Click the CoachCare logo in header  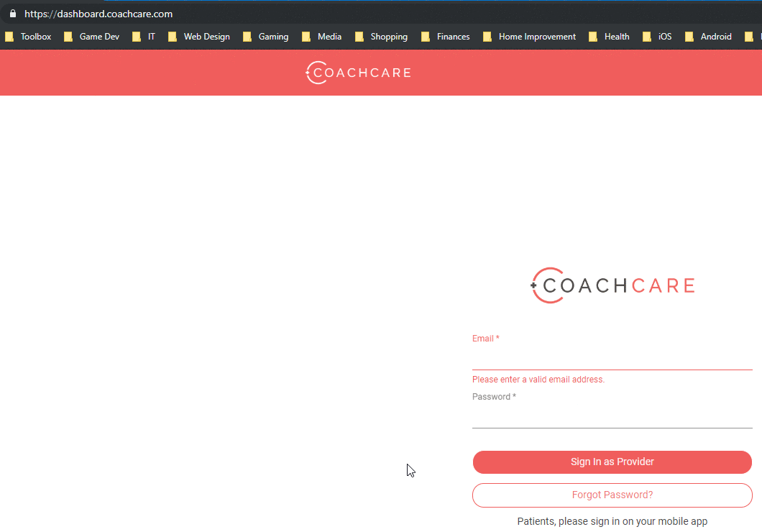[x=358, y=73]
